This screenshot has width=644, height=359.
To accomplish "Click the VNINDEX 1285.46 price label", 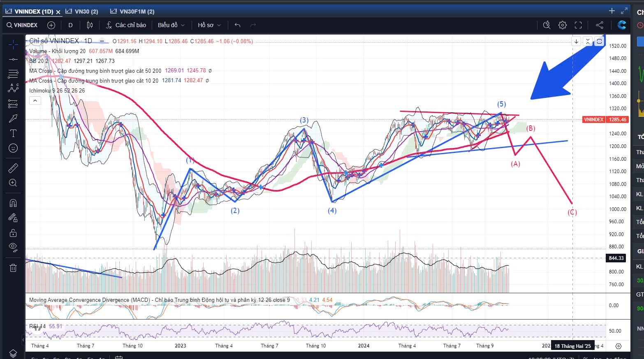I will point(605,120).
